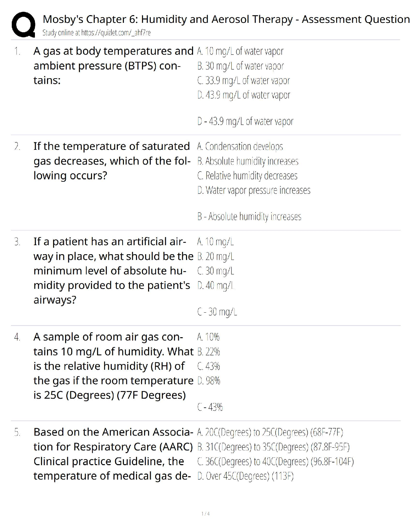Select option B. 31C to 35C range

273,447
